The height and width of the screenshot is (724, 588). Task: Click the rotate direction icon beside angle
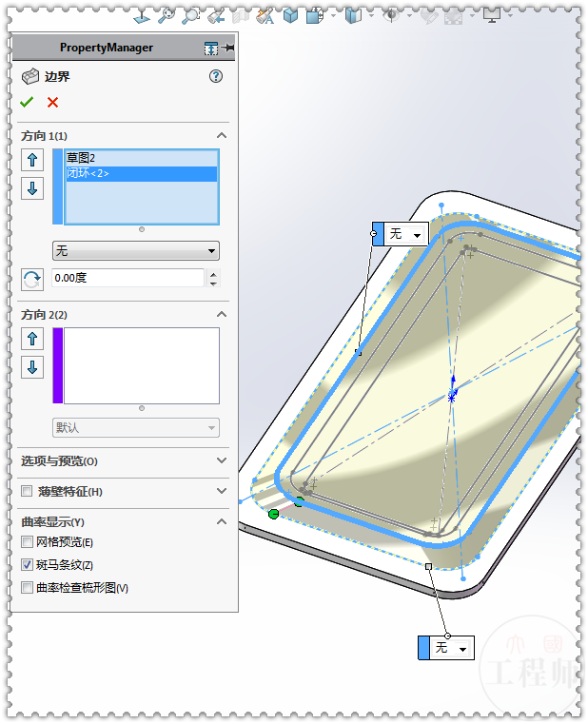pyautogui.click(x=32, y=280)
